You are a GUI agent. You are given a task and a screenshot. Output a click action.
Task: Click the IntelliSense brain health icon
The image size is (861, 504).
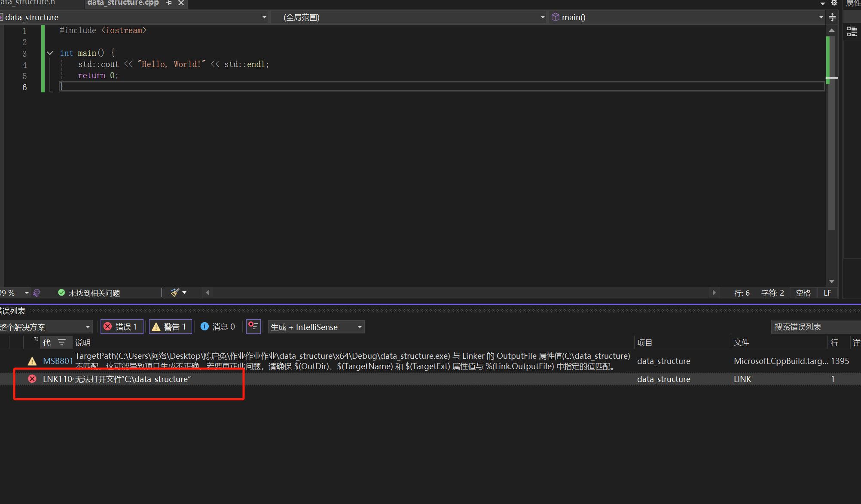pos(37,293)
